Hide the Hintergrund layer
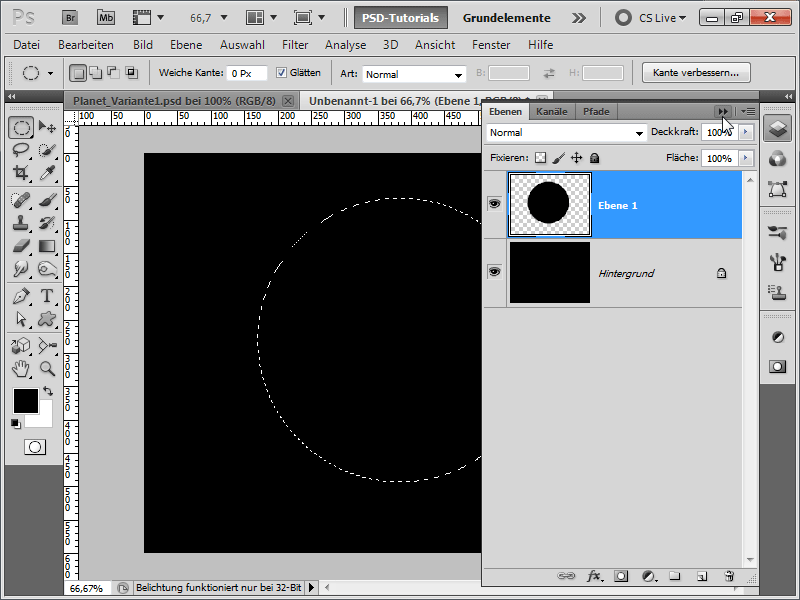800x600 pixels. [x=494, y=271]
